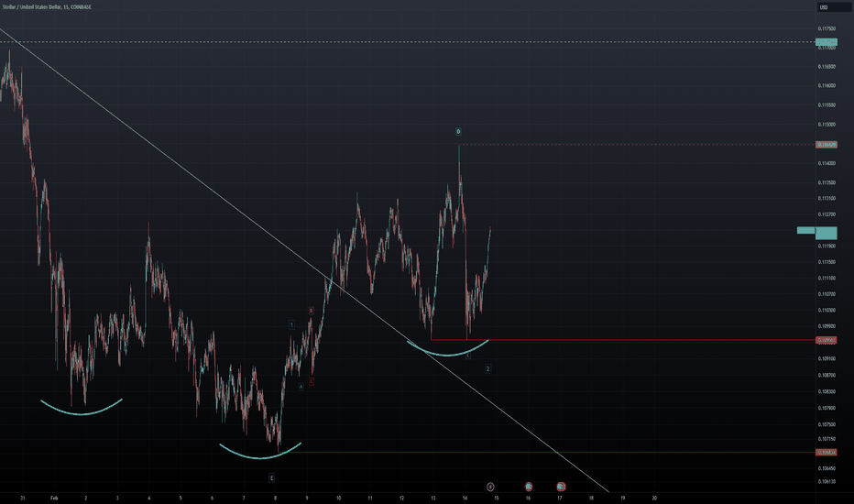Image resolution: width=854 pixels, height=504 pixels.
Task: Select the wave label 1 on the chart
Action: tap(291, 324)
